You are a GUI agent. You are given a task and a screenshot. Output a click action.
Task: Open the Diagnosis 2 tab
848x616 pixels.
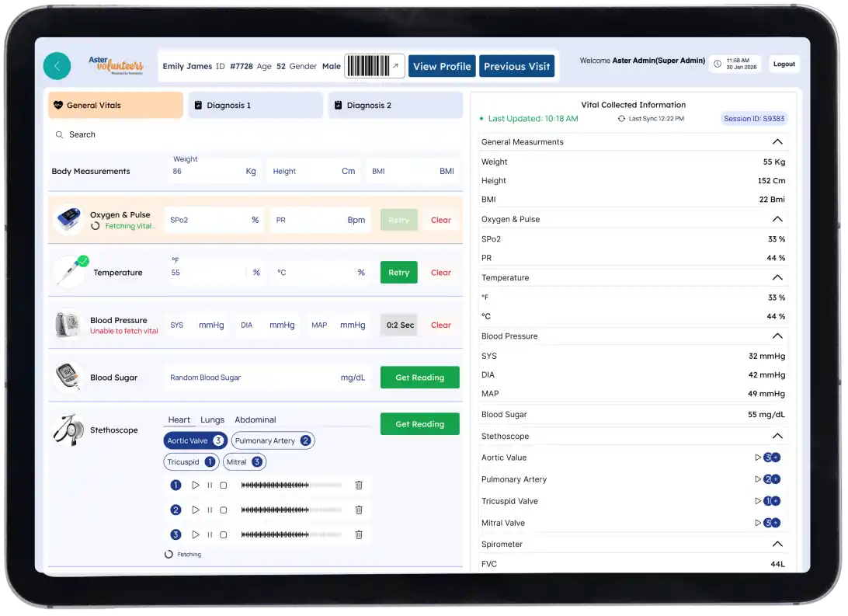395,106
